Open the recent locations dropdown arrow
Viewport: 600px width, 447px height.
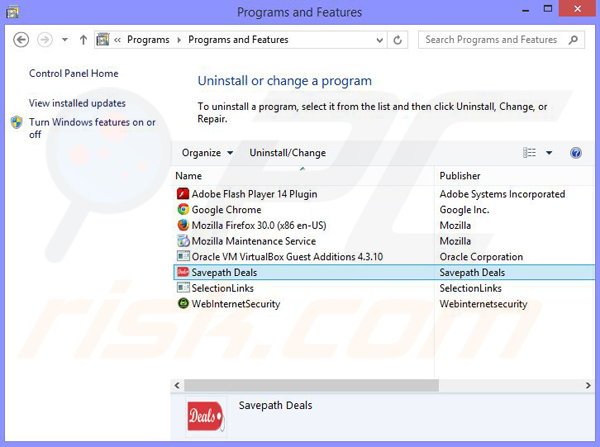65,39
